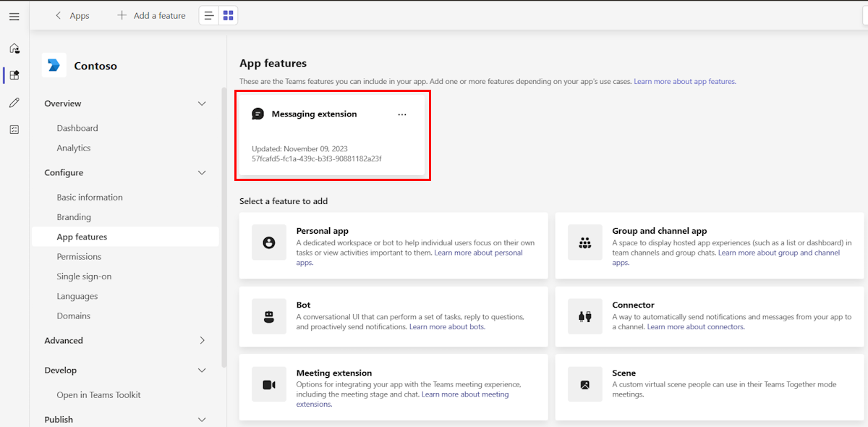Image resolution: width=868 pixels, height=427 pixels.
Task: Open the Permissions settings page
Action: pos(78,256)
